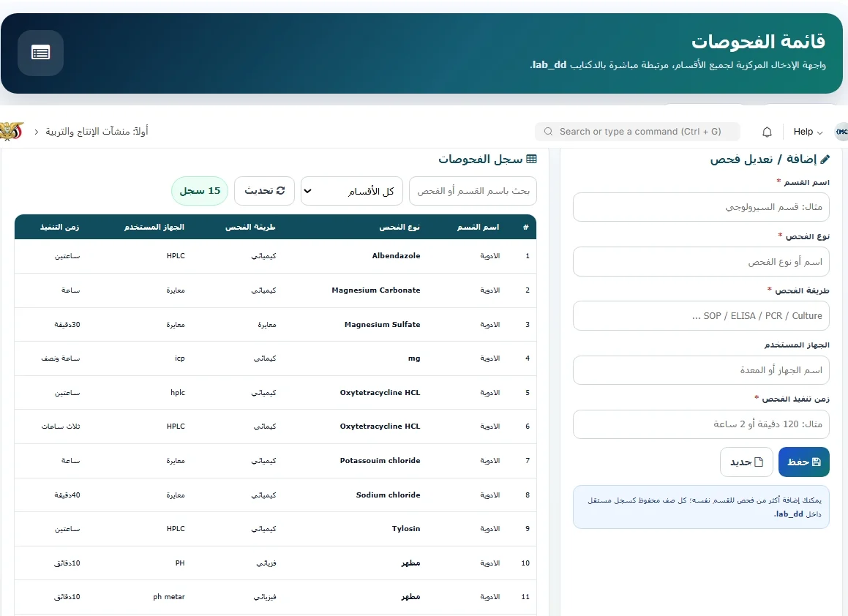Click the 15 سجل records badge
The image size is (848, 616).
click(x=200, y=191)
